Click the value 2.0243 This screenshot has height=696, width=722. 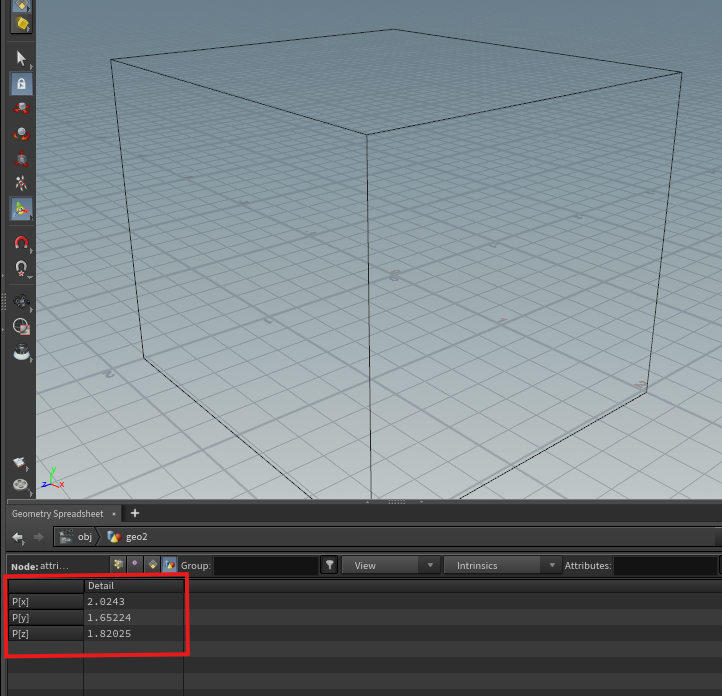106,602
